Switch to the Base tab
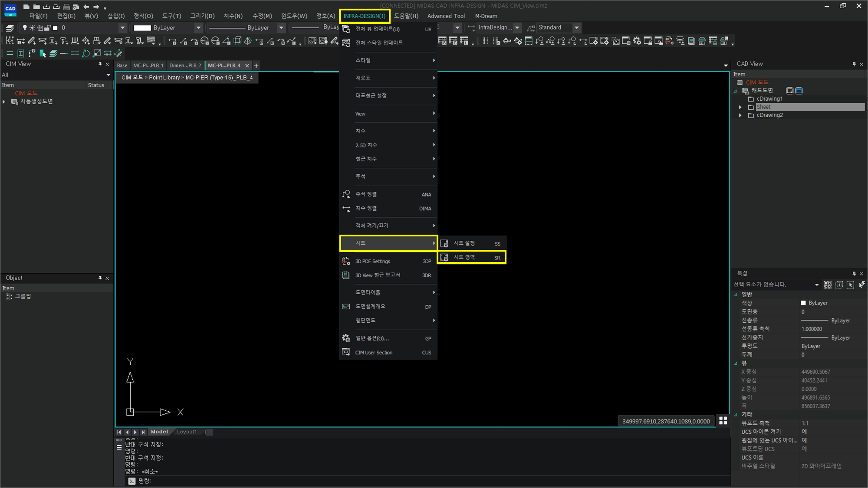Screen dimensions: 868x488 click(122, 66)
